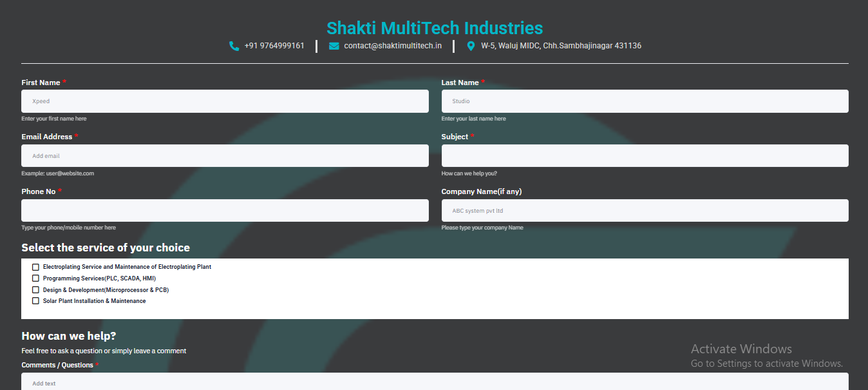The height and width of the screenshot is (390, 868).
Task: Select Solar Plant Installation & Maintenance checkbox
Action: [x=36, y=301]
